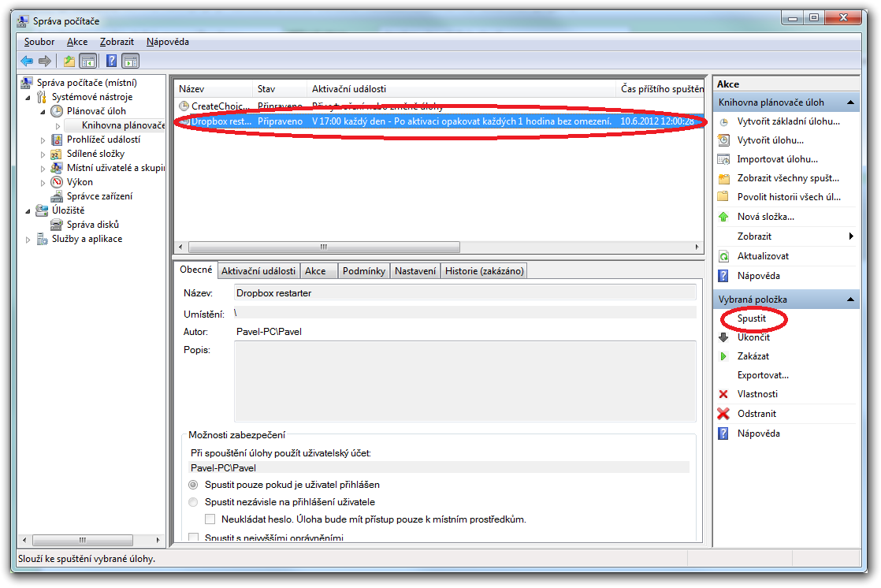Screen dimensions: 881x588
Task: Click the Název field with Dropbox restarter
Action: [x=465, y=293]
